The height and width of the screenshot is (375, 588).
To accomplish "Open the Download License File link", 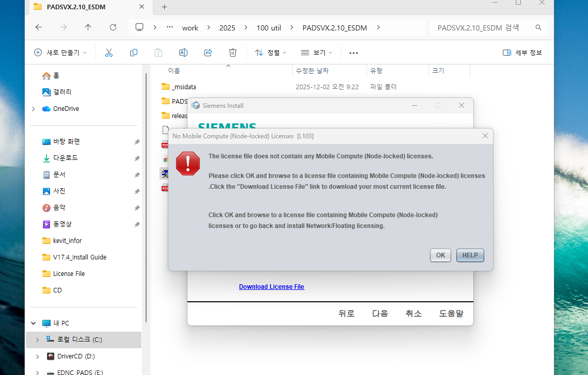I will click(x=272, y=287).
